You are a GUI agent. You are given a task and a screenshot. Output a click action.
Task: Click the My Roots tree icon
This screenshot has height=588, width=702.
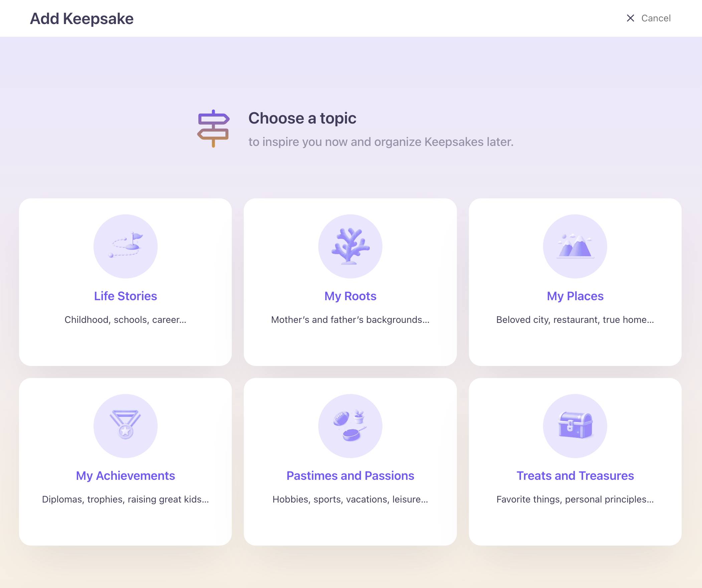click(350, 246)
